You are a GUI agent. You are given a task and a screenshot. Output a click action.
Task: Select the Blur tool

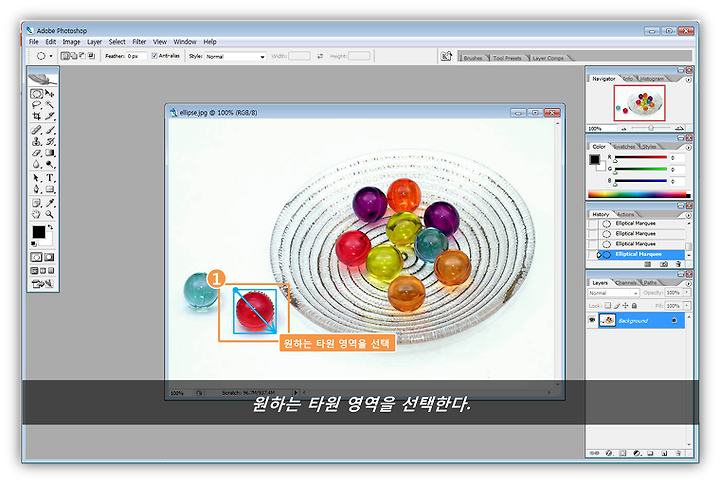click(36, 164)
